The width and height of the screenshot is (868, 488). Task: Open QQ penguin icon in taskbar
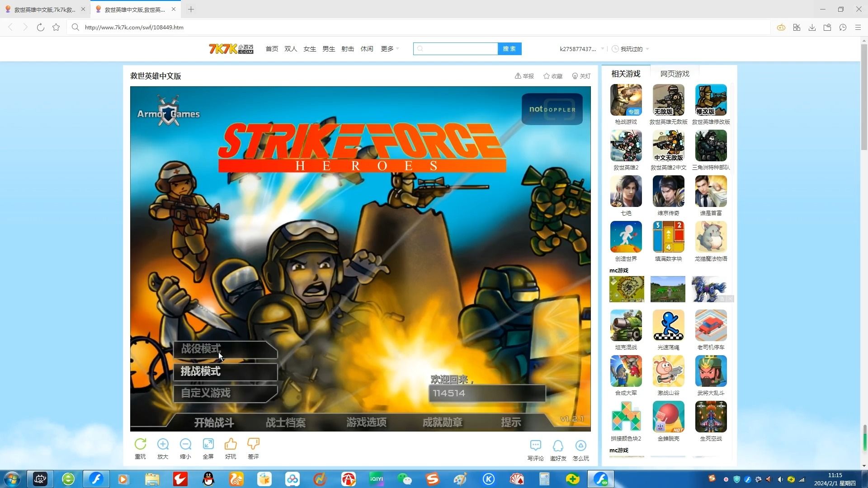(208, 479)
